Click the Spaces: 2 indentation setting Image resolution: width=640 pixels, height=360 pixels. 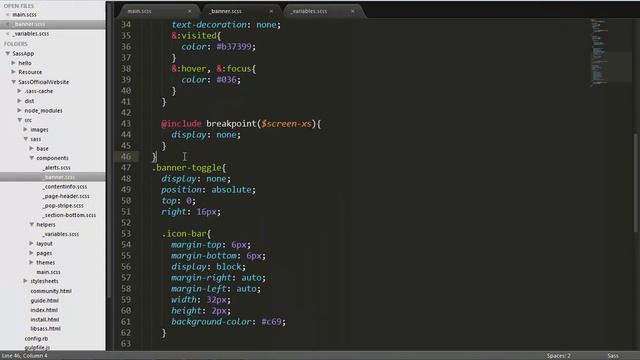[558, 356]
